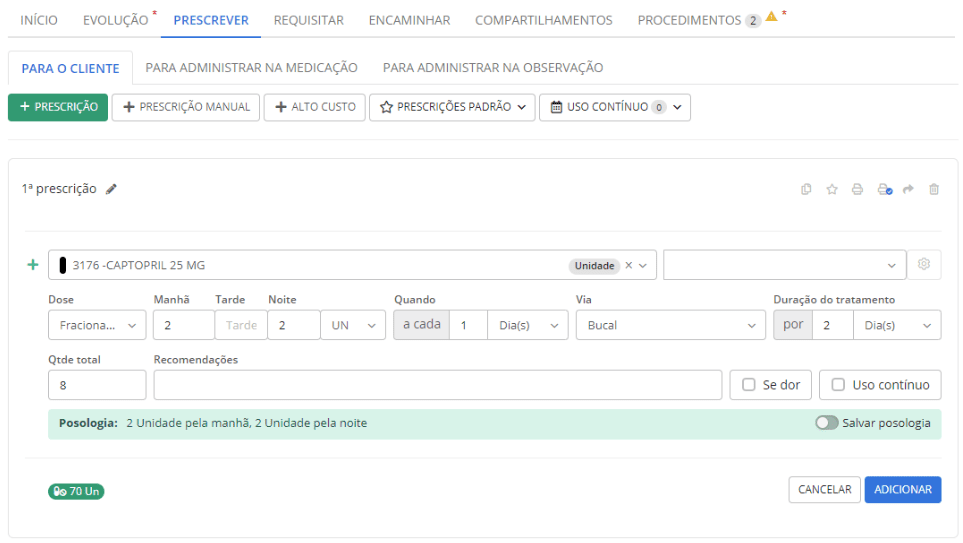Open the empty dropdown beside medication field
Viewport: 963px width, 543px height.
[x=784, y=265]
